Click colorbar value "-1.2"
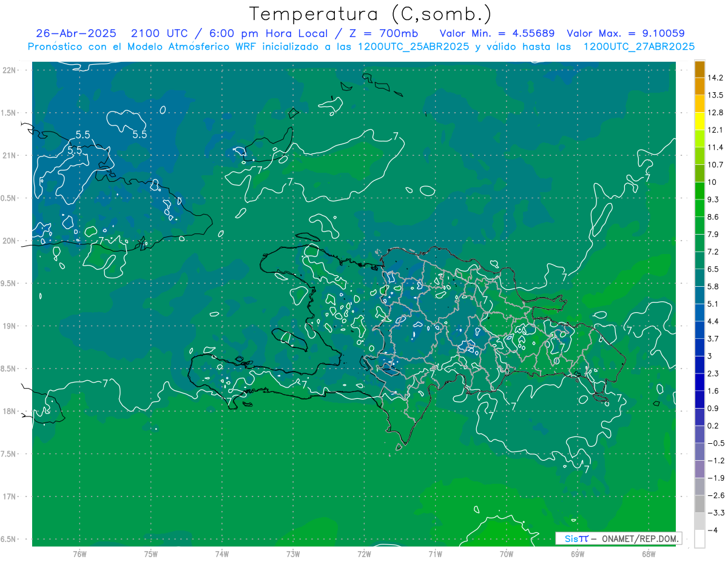Image resolution: width=728 pixels, height=562 pixels. (716, 460)
